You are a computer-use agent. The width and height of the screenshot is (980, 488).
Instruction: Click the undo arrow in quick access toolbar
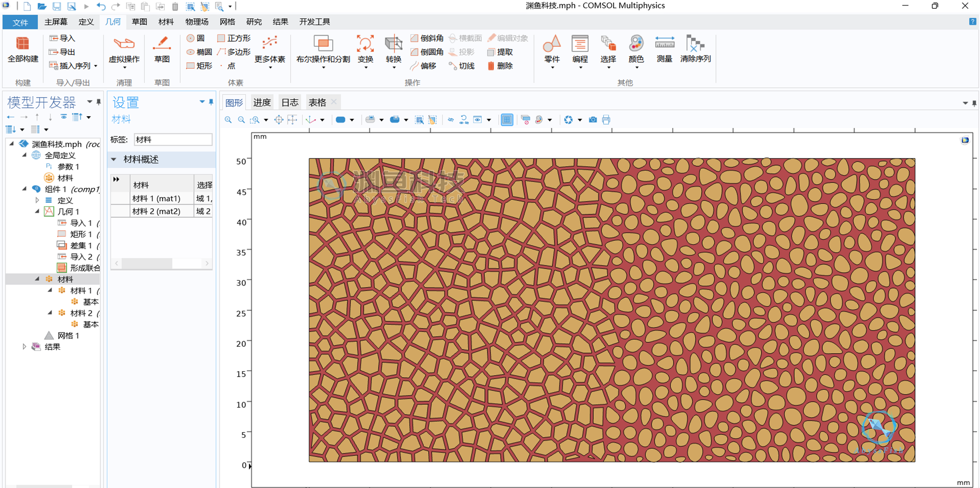[101, 6]
